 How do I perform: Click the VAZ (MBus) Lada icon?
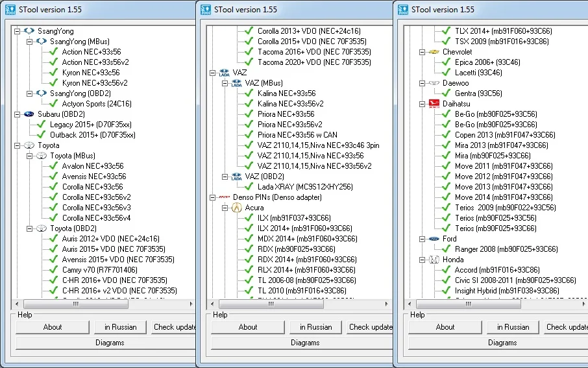click(237, 83)
